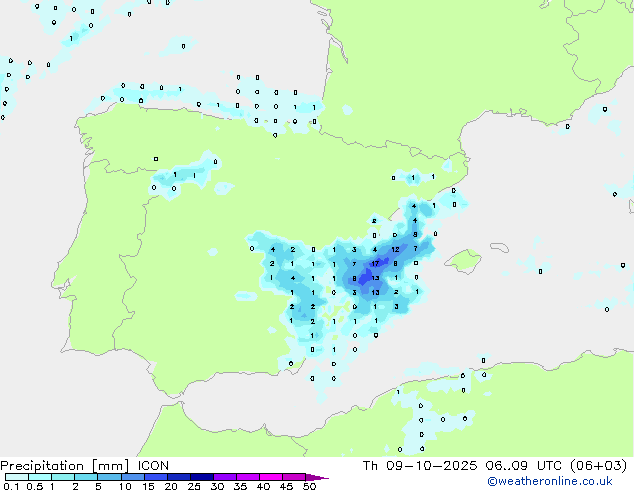The width and height of the screenshot is (634, 490).
Task: Pick the 10–15 mm legend color swatch
Action: click(x=132, y=477)
